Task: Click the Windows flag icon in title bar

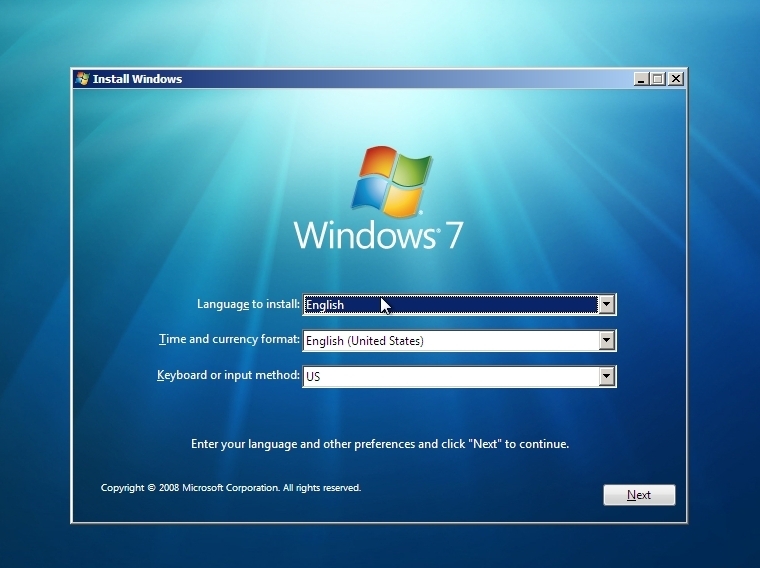Action: (x=82, y=79)
